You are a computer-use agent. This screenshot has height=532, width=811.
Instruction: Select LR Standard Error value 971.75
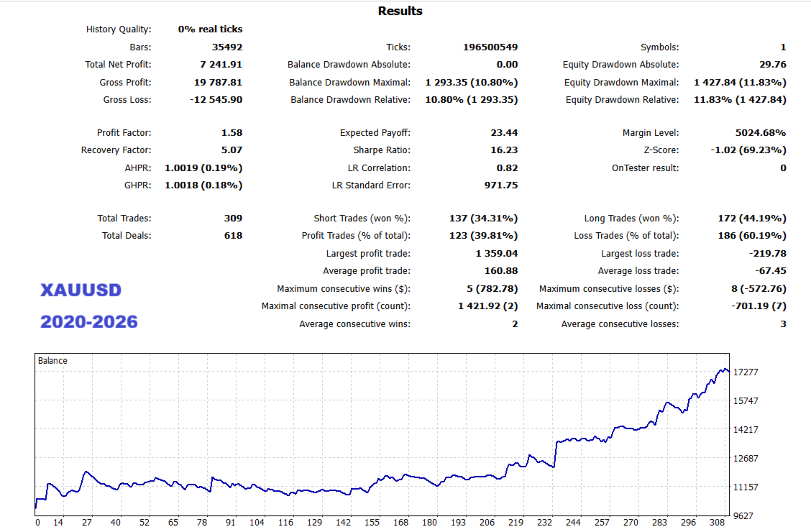tap(501, 185)
